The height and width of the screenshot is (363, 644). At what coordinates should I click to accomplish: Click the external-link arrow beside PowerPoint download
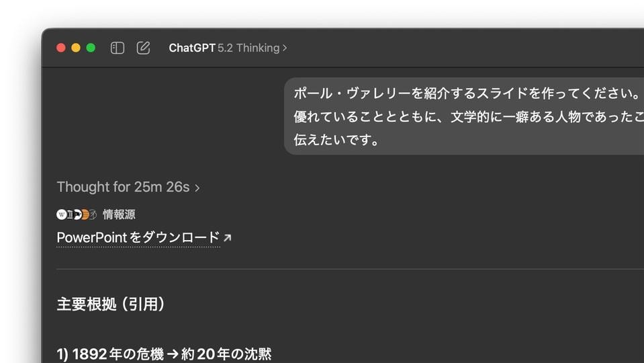(x=227, y=237)
